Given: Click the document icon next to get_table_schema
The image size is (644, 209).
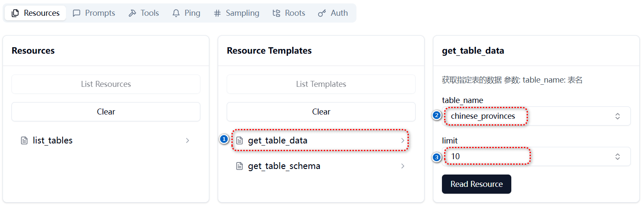Looking at the screenshot, I should (x=239, y=166).
